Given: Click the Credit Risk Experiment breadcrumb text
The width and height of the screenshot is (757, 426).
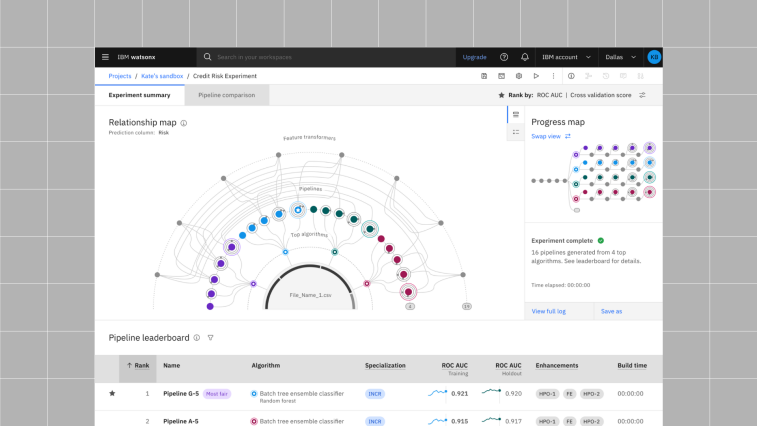Looking at the screenshot, I should pos(225,76).
